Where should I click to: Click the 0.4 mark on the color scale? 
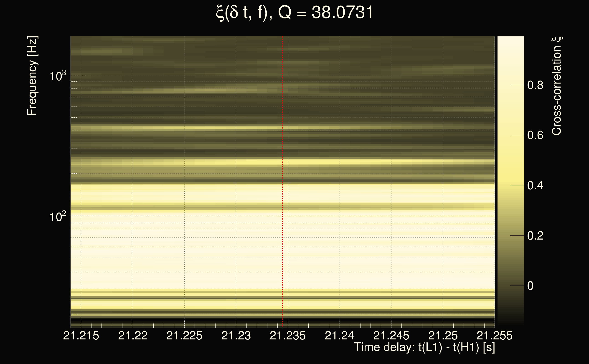coord(535,186)
